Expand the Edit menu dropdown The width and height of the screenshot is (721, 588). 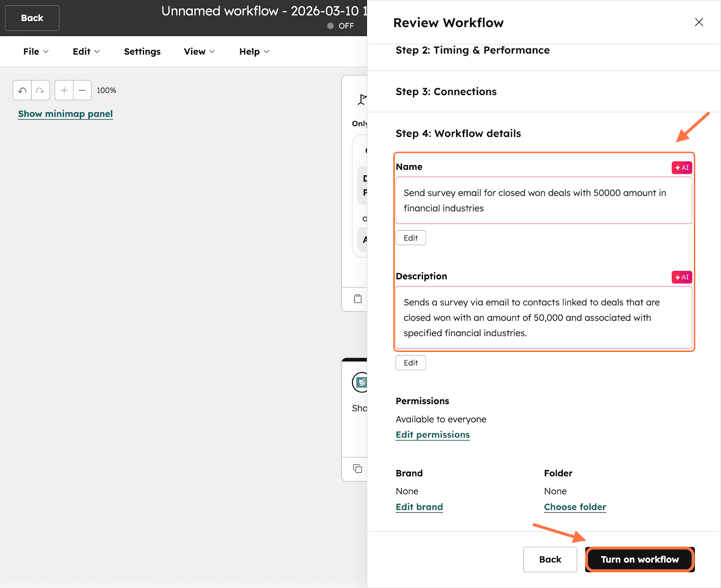tap(86, 51)
